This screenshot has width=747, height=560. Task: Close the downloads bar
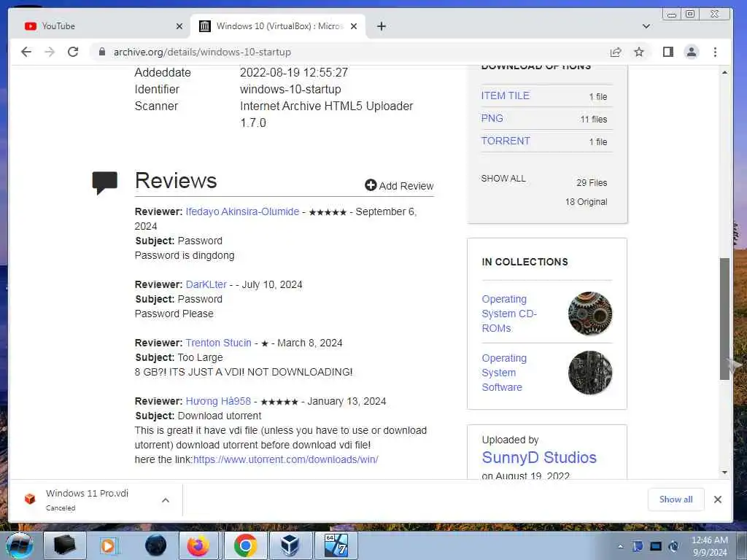pos(718,499)
